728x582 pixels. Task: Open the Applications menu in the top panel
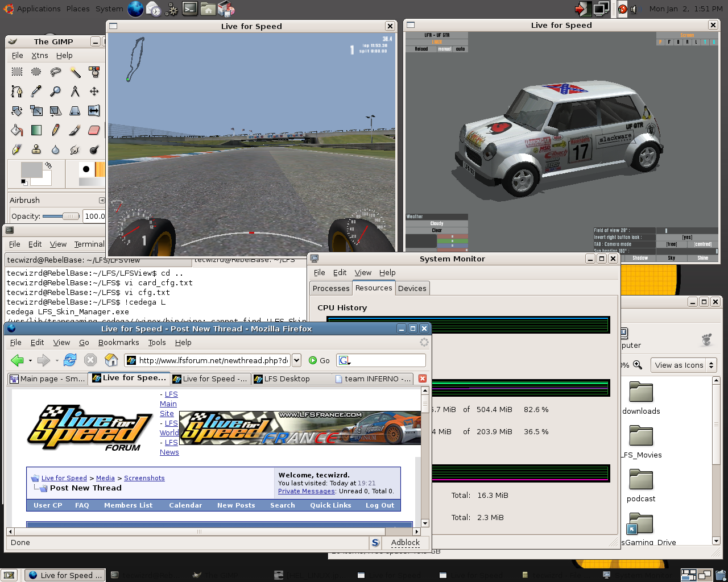38,9
